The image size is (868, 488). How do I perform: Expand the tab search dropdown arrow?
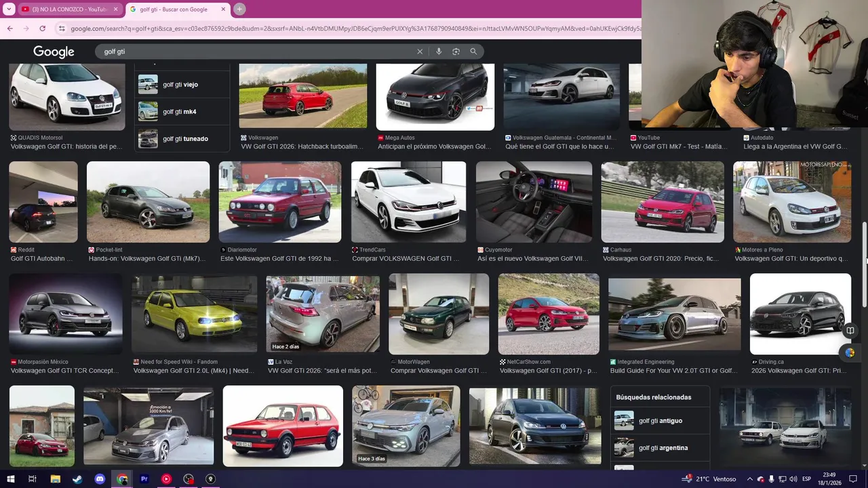[9, 9]
